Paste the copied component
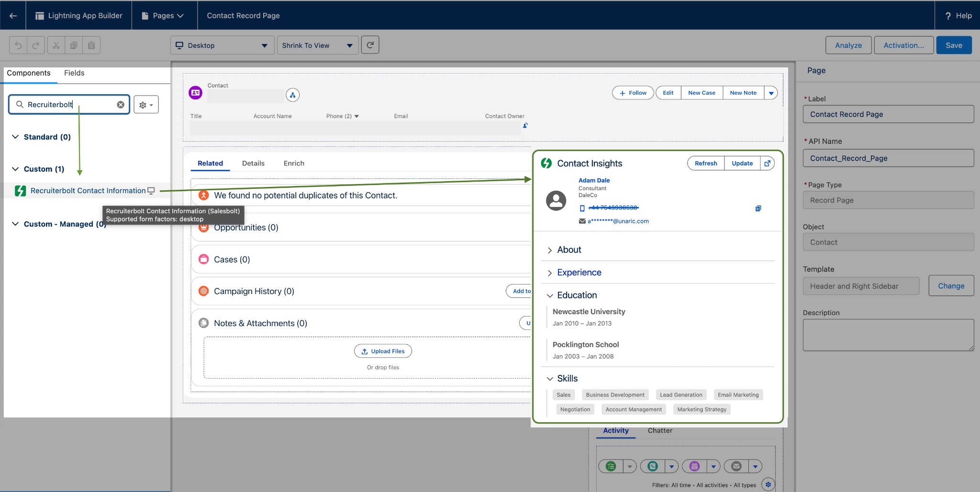The image size is (980, 492). 91,45
